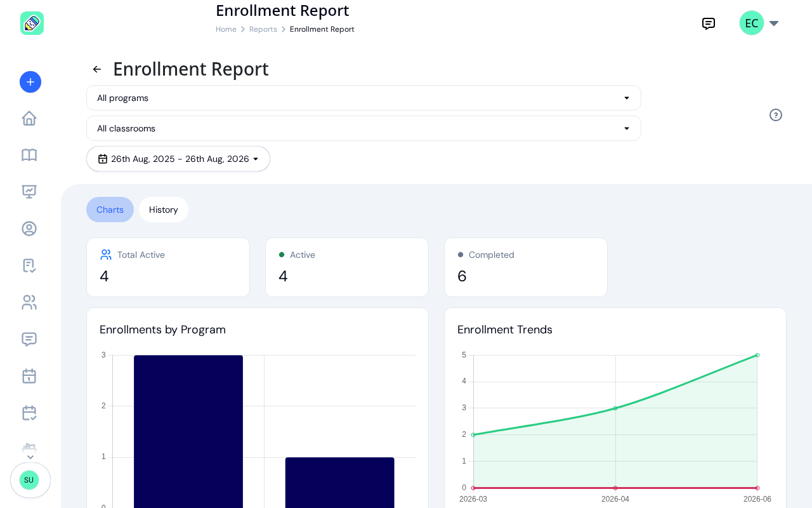Click the app logo icon
Image resolution: width=812 pixels, height=508 pixels.
[32, 23]
